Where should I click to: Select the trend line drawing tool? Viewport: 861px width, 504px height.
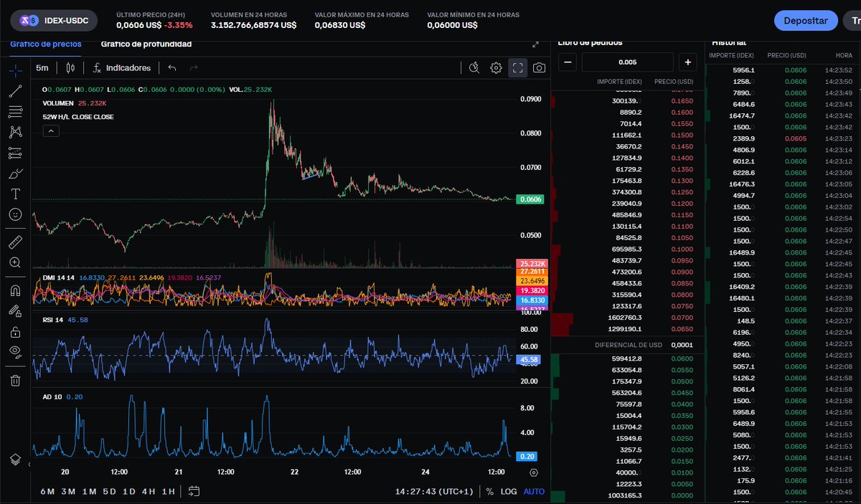click(x=15, y=91)
